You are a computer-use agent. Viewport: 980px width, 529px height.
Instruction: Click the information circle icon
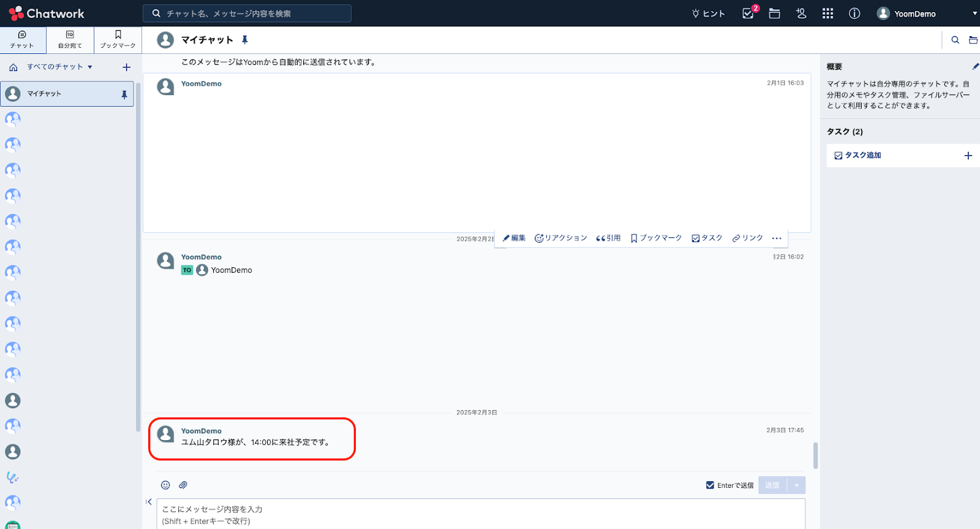click(x=854, y=13)
